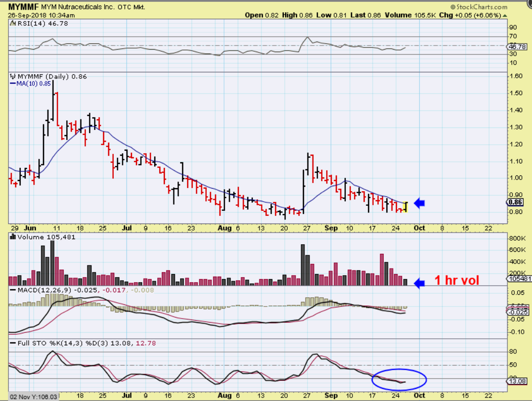
Task: Click the 1.30 price axis label
Action: tap(516, 127)
